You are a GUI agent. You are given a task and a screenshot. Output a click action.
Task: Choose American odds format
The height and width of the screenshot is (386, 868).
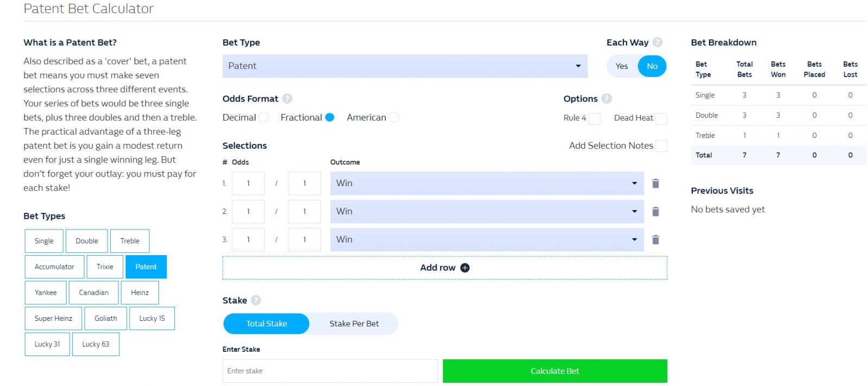[x=394, y=117]
